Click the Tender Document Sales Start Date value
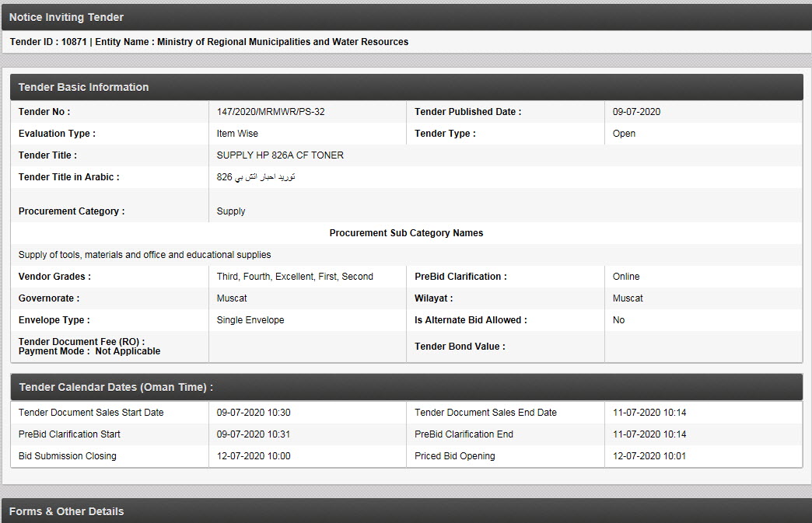The height and width of the screenshot is (523, 812). 254,413
